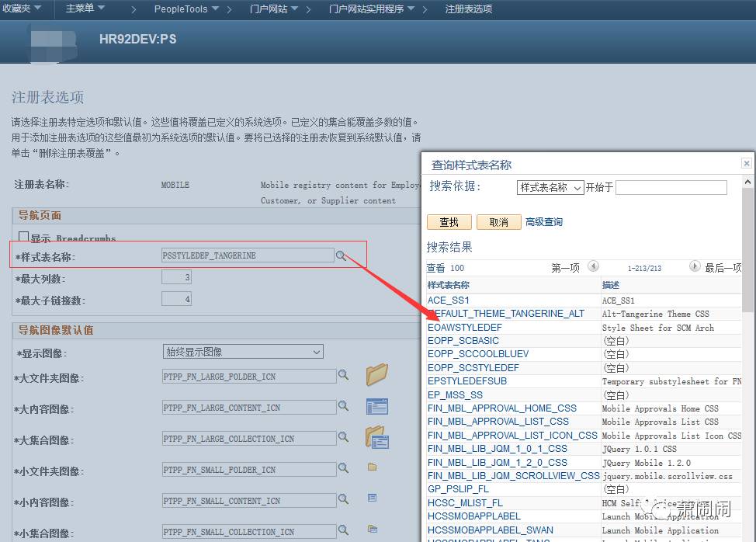Open lookup for 小内容图像 field
Screen dimensions: 756x542
click(x=343, y=499)
